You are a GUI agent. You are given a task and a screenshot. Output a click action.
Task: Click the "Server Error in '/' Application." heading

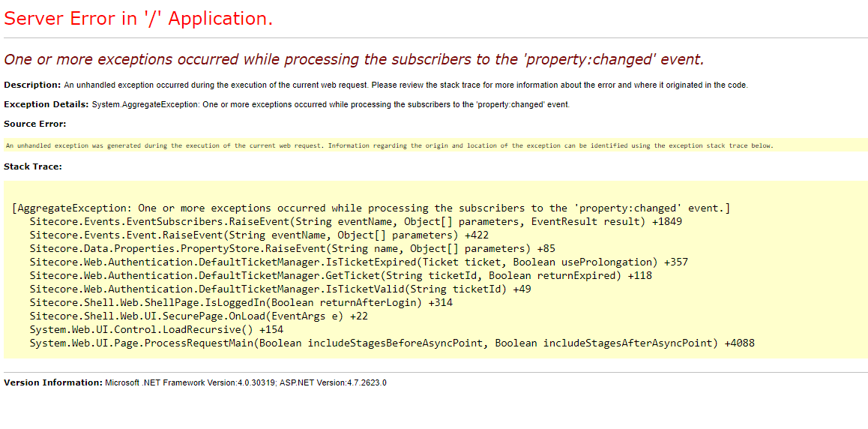coord(139,19)
